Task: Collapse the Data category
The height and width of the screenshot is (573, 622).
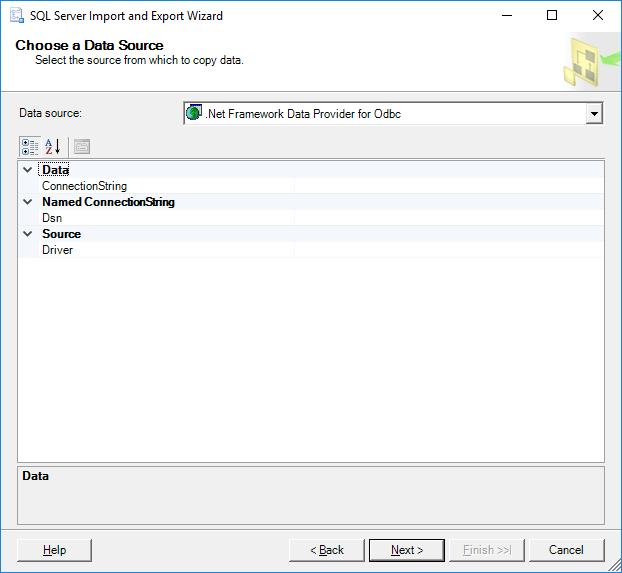Action: coord(28,170)
